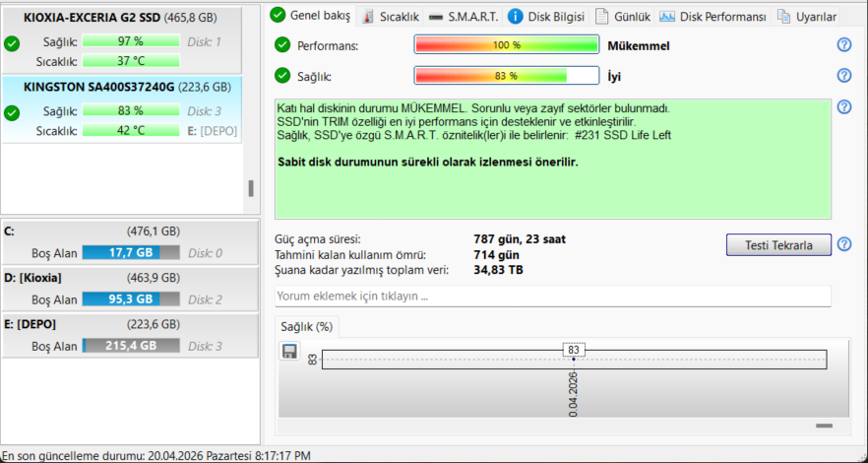Screen dimensions: 868x463
Task: Select the D: [Kioxia] partition entry
Action: click(x=130, y=289)
